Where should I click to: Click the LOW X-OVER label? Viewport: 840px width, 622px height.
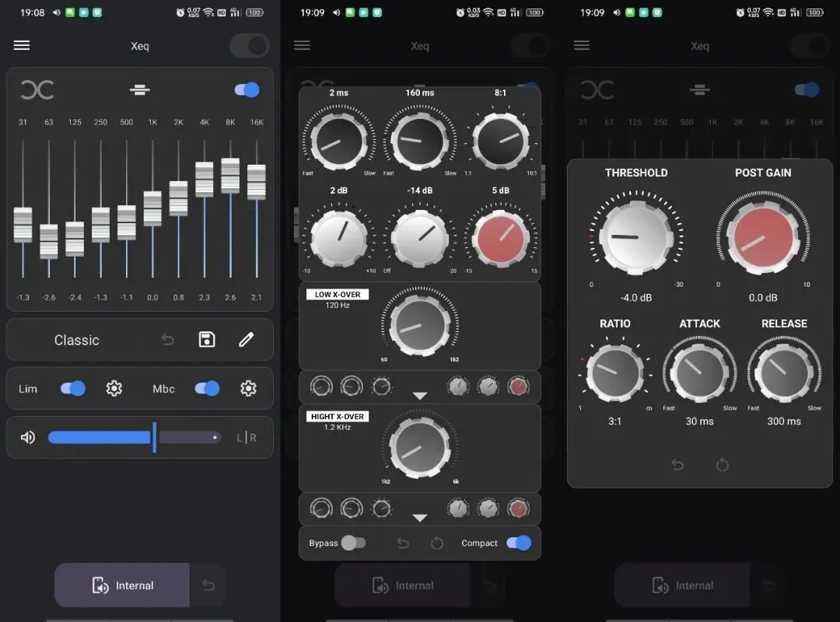coord(338,295)
